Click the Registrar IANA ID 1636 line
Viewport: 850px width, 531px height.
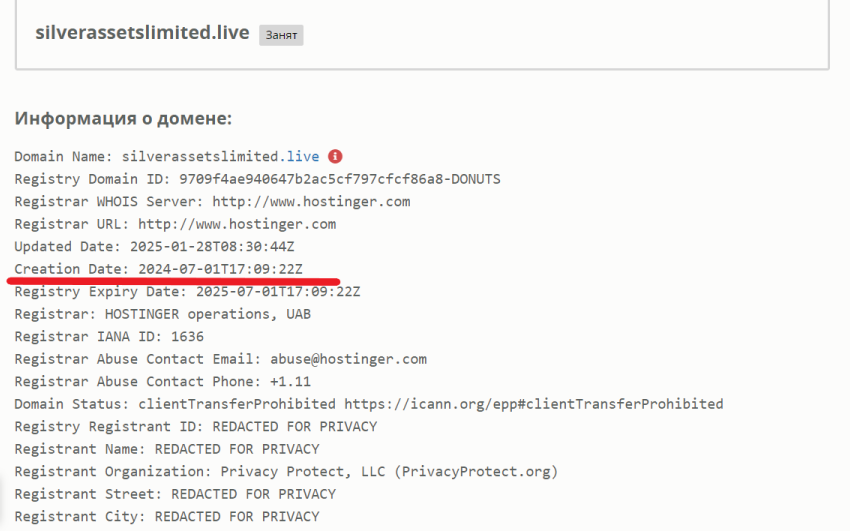click(108, 337)
